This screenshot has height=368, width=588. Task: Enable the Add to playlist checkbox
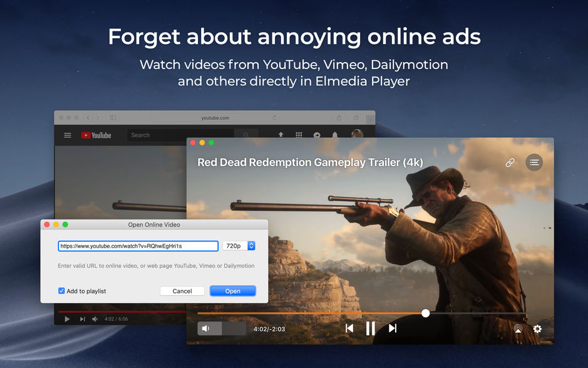point(61,291)
